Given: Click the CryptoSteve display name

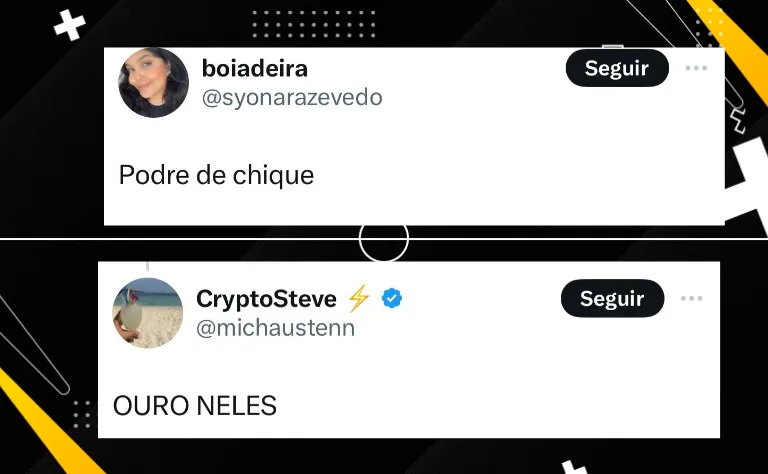Looking at the screenshot, I should point(266,299).
